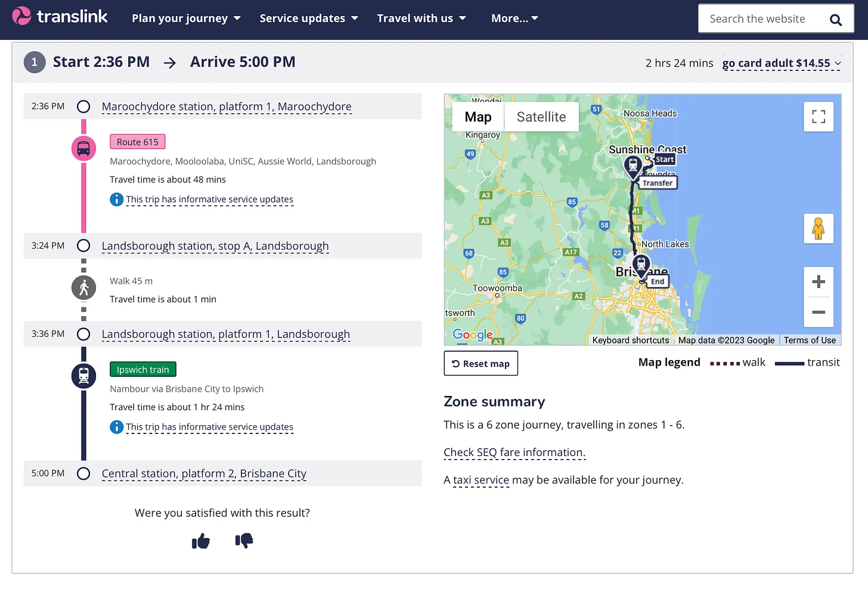868x589 pixels.
Task: Click the Reset map button
Action: click(481, 364)
